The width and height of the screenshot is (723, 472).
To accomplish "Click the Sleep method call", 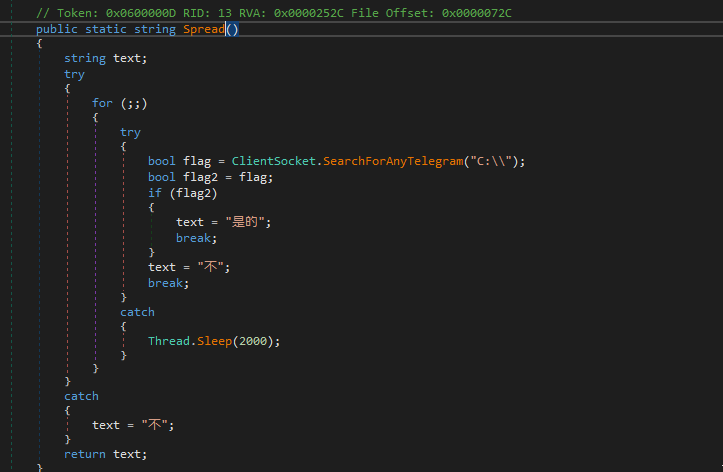I will pos(214,341).
